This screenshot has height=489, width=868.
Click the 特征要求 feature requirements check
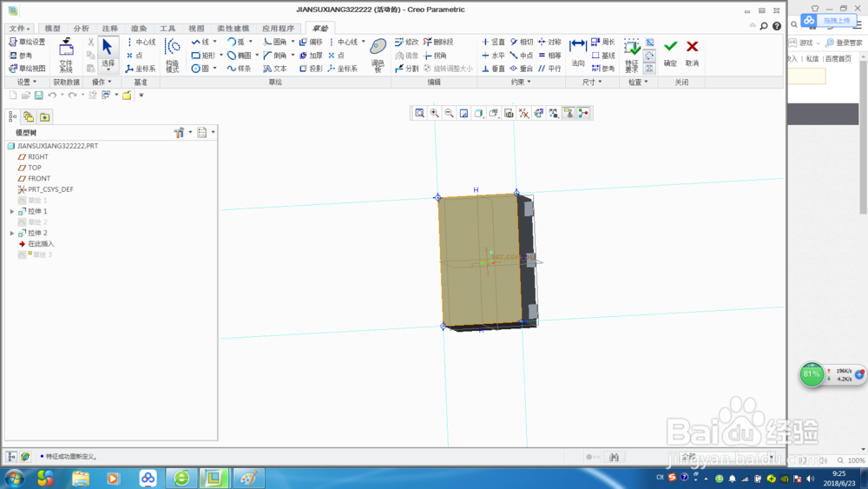click(x=632, y=56)
